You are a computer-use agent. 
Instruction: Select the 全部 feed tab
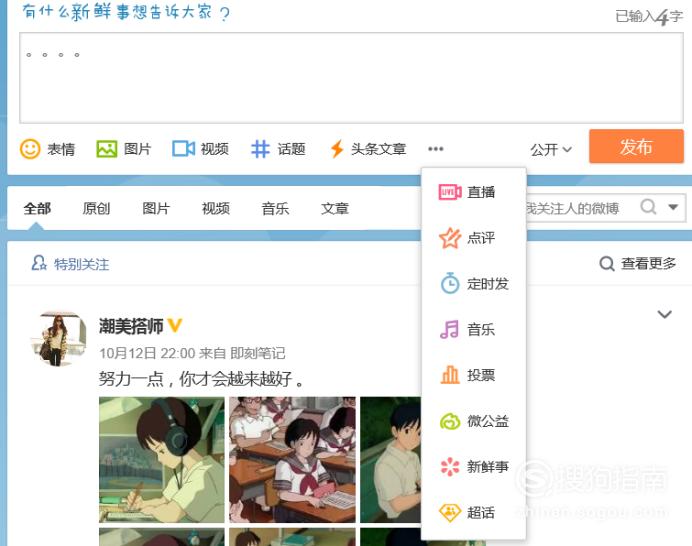click(37, 208)
